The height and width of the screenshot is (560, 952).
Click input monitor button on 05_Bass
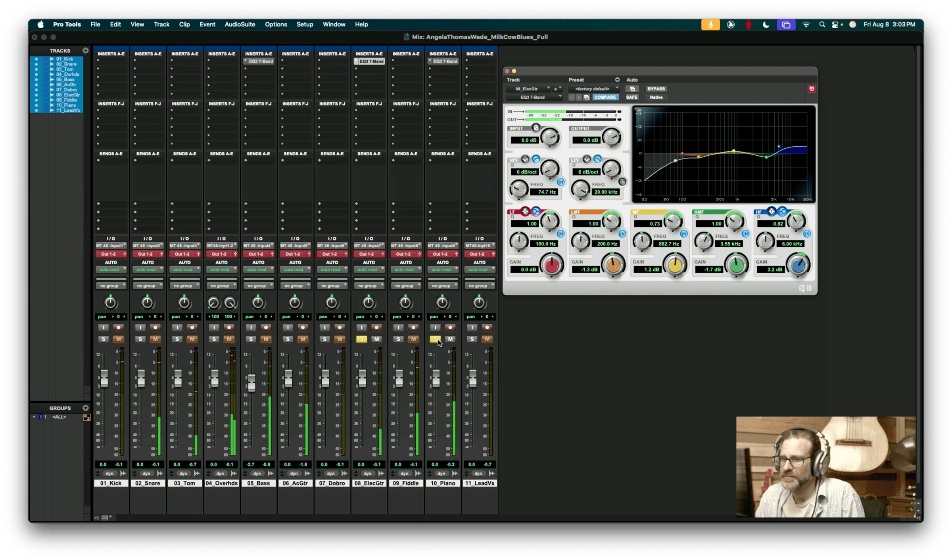(251, 327)
